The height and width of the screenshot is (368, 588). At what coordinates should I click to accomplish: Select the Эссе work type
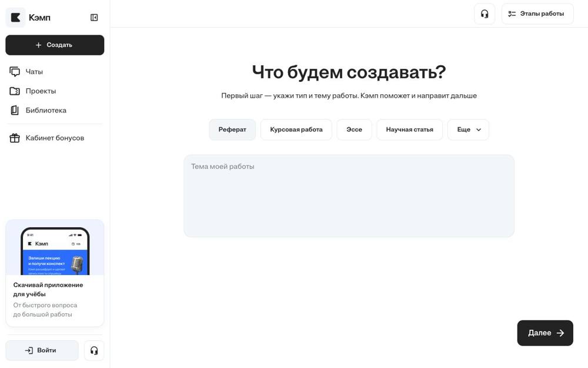(x=354, y=130)
